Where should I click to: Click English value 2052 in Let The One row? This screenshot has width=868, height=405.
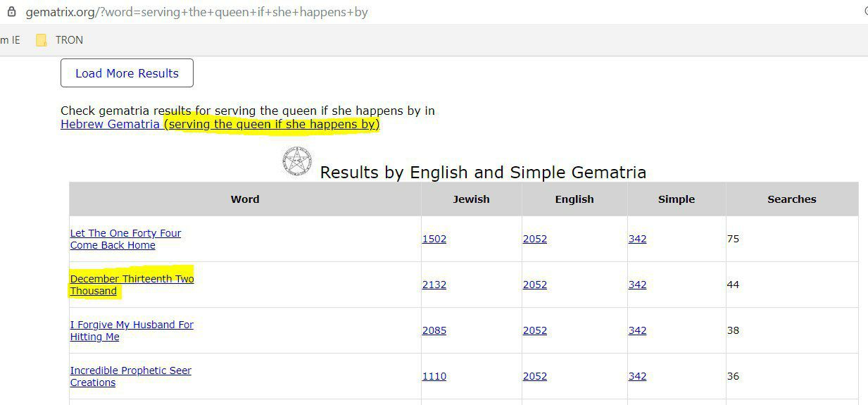pos(535,239)
